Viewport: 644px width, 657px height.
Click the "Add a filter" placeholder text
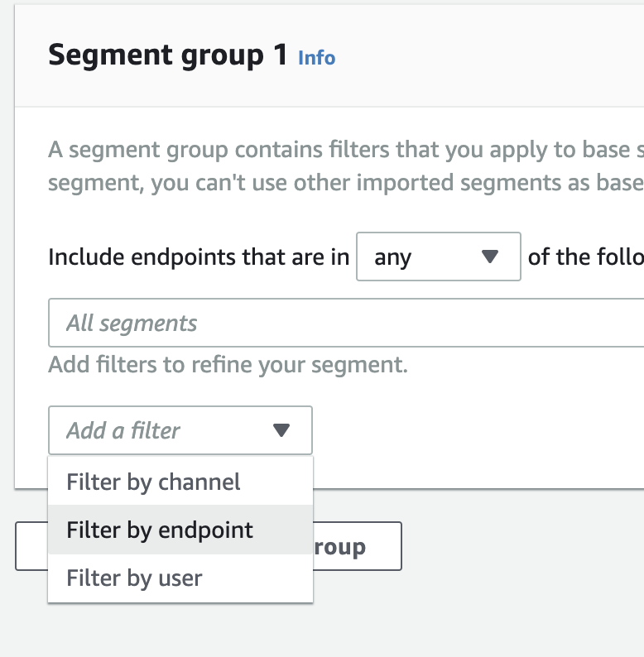(x=123, y=430)
